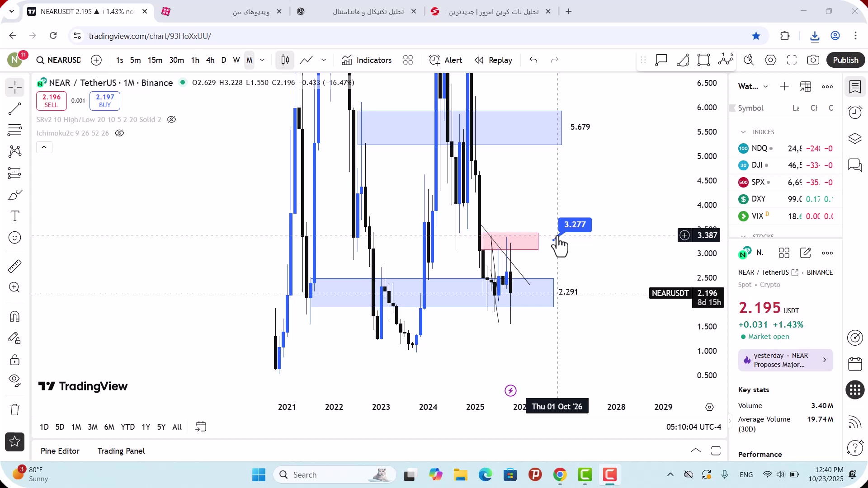Add symbol to watchlist plus icon
The width and height of the screenshot is (868, 488).
pos(784,86)
